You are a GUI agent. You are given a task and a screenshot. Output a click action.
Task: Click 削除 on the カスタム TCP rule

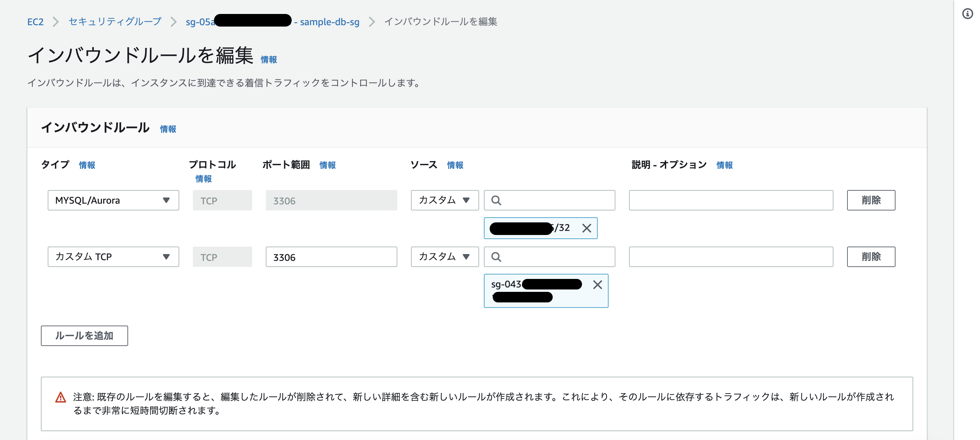(x=871, y=257)
